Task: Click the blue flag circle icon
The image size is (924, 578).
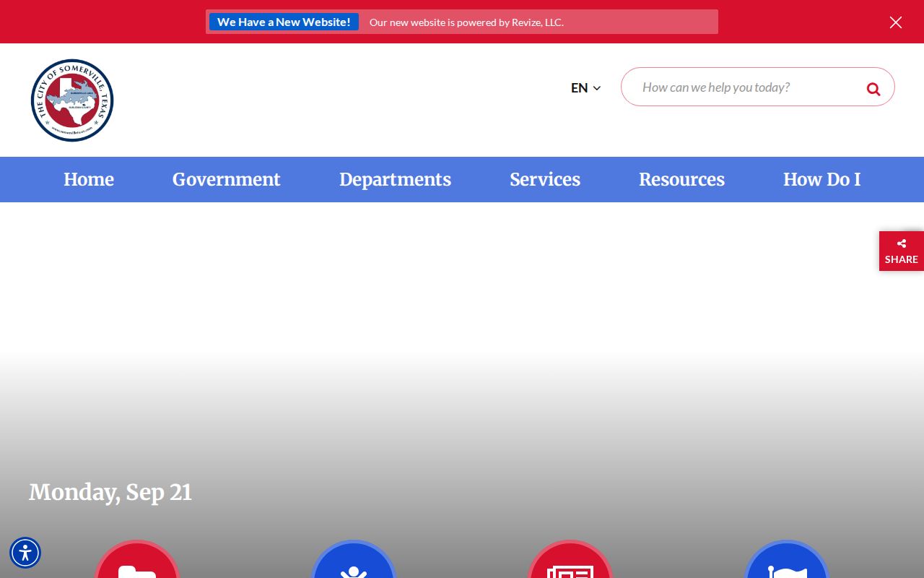Action: [787, 559]
